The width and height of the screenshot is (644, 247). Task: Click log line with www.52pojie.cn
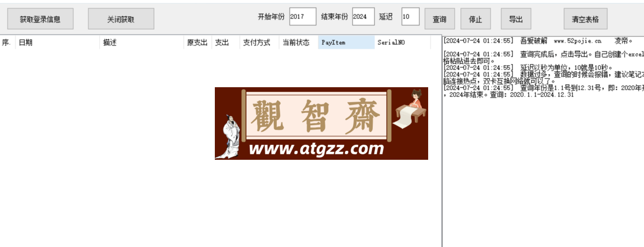tap(538, 41)
